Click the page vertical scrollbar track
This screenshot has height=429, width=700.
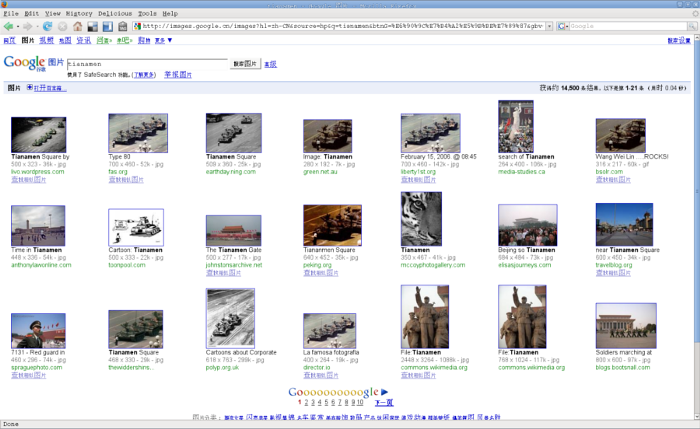click(x=696, y=379)
